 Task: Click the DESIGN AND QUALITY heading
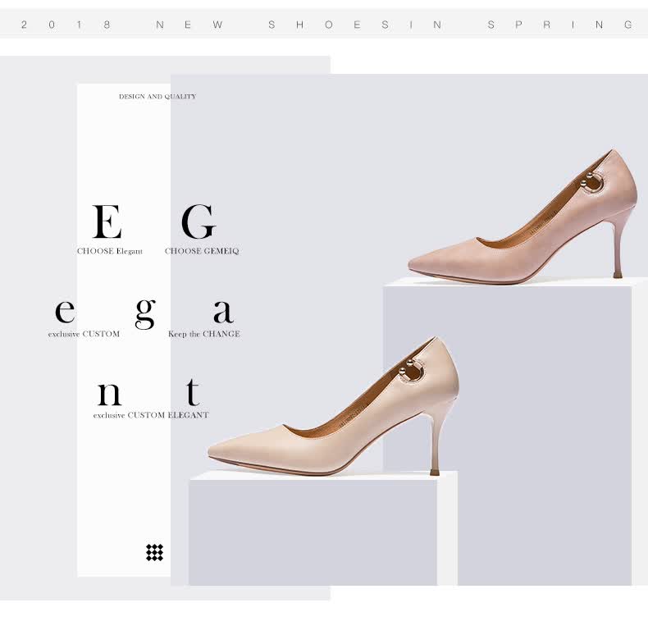click(x=157, y=97)
